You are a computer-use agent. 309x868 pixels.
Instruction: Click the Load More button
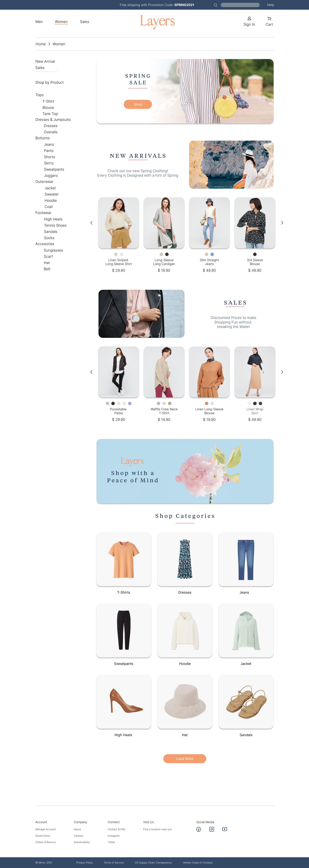coord(185,759)
